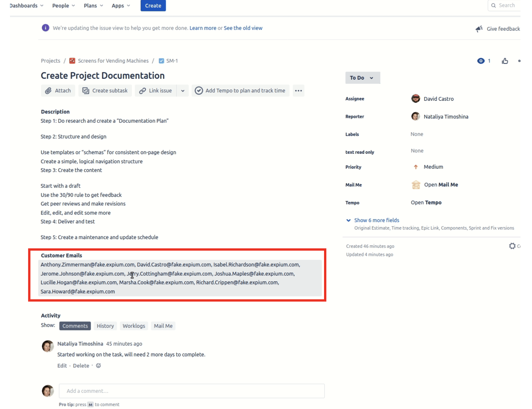The image size is (532, 409).
Task: Click the thumbs-up vote icon
Action: 505,61
